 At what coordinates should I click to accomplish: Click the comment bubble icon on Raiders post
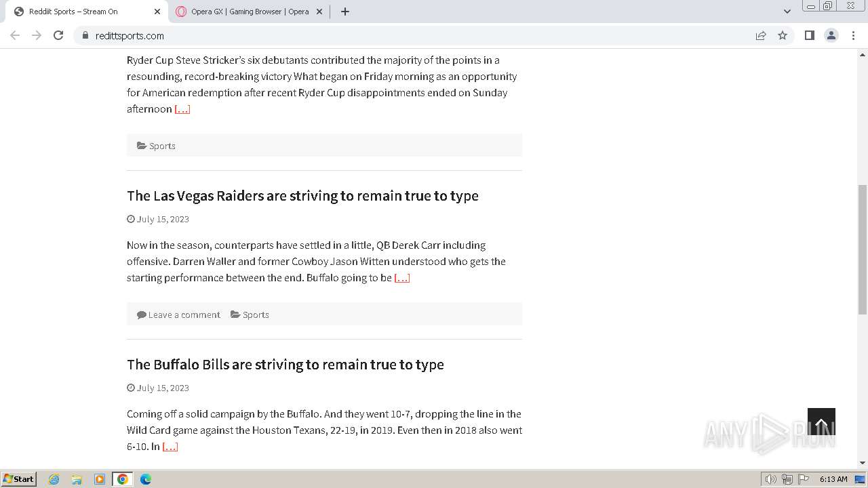[141, 314]
